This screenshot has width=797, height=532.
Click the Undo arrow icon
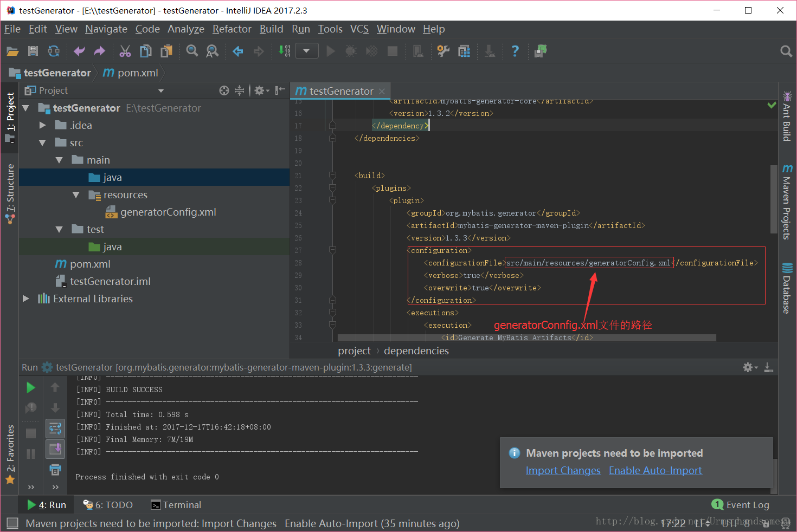click(x=79, y=51)
